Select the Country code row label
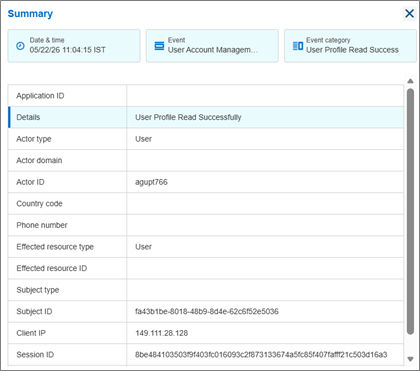 point(39,204)
